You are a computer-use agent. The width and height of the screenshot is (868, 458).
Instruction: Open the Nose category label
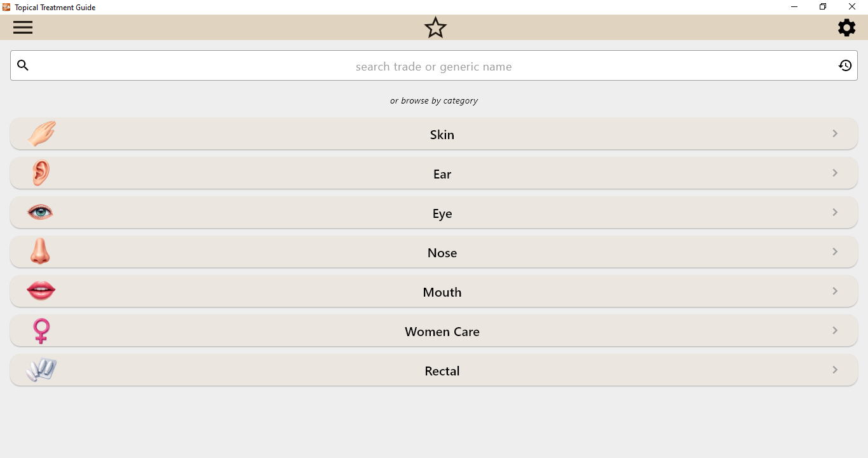coord(442,253)
